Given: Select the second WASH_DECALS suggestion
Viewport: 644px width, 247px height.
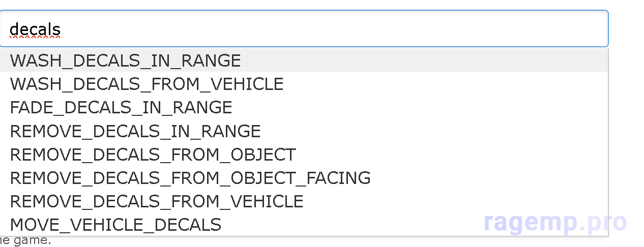Looking at the screenshot, I should point(147,84).
